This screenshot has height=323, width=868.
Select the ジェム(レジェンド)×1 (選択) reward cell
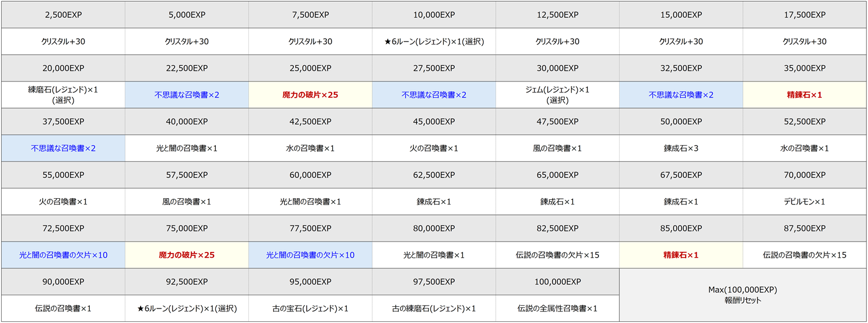tap(557, 94)
